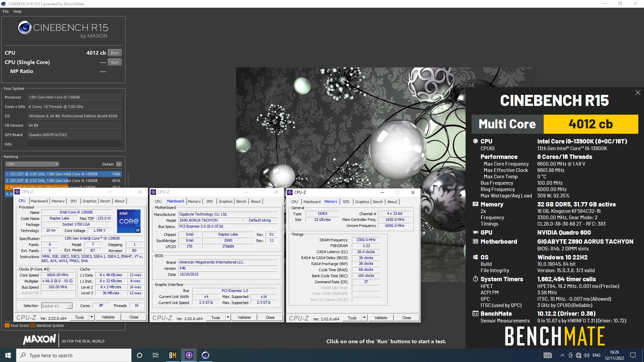
Task: Click the Identical System legend swatch
Action: 33,325
